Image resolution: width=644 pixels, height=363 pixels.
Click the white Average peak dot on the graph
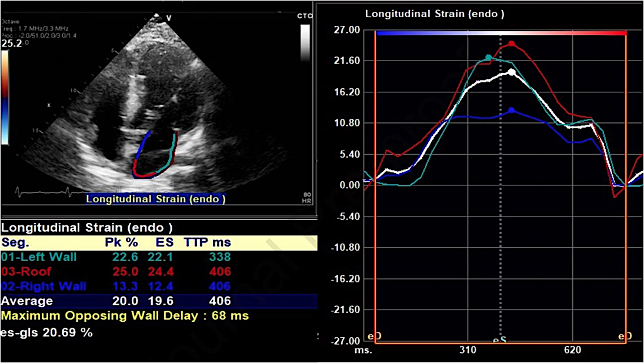point(512,72)
